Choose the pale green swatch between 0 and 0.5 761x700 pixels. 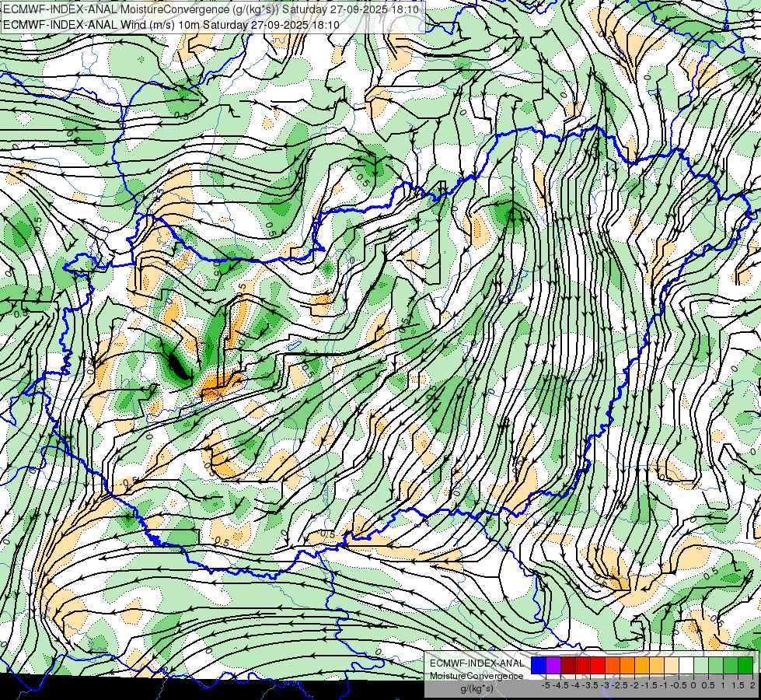(701, 665)
